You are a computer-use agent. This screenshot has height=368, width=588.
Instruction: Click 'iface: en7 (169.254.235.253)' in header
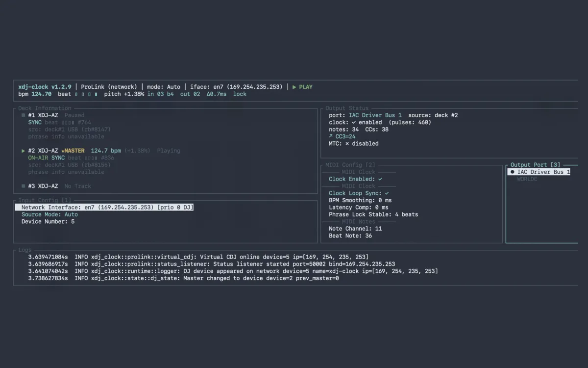point(237,87)
